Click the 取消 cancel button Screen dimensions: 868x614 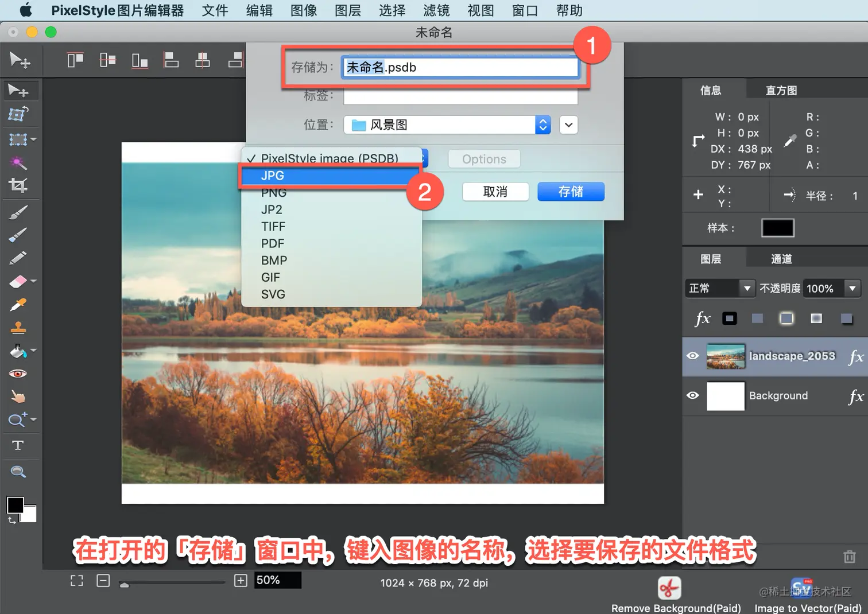tap(495, 192)
